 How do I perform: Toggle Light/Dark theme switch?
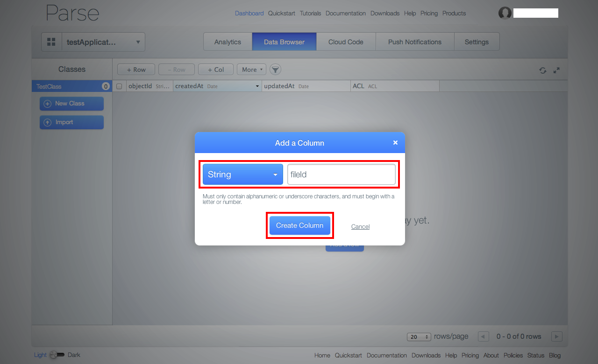point(57,355)
